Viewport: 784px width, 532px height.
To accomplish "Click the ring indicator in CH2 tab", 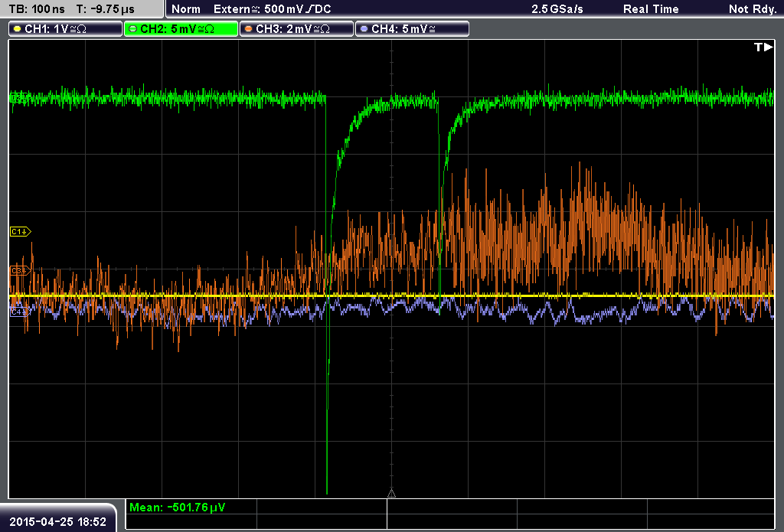I will point(132,29).
